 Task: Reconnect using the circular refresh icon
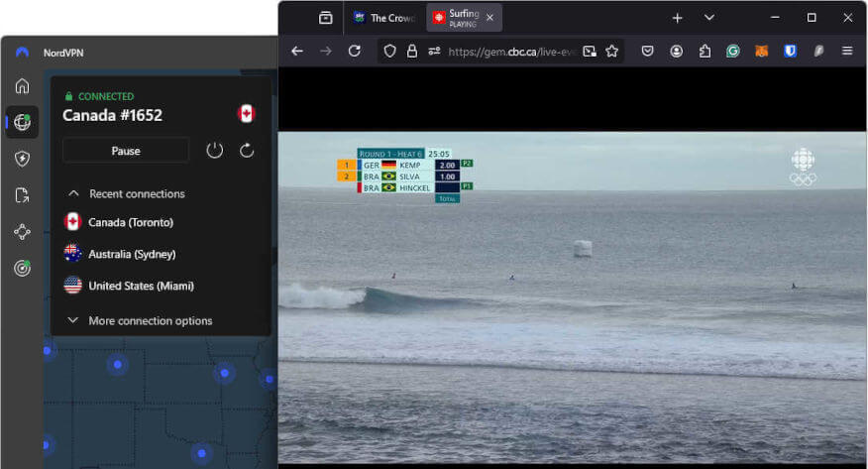click(x=247, y=150)
